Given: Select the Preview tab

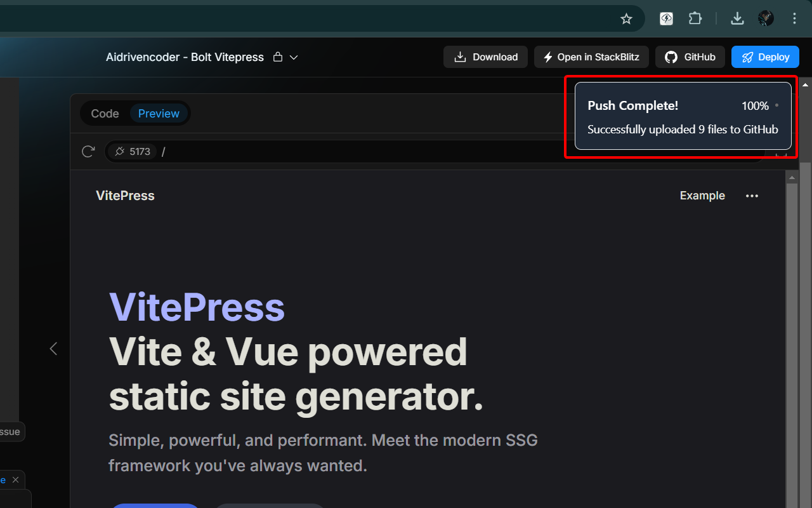Looking at the screenshot, I should coord(159,114).
